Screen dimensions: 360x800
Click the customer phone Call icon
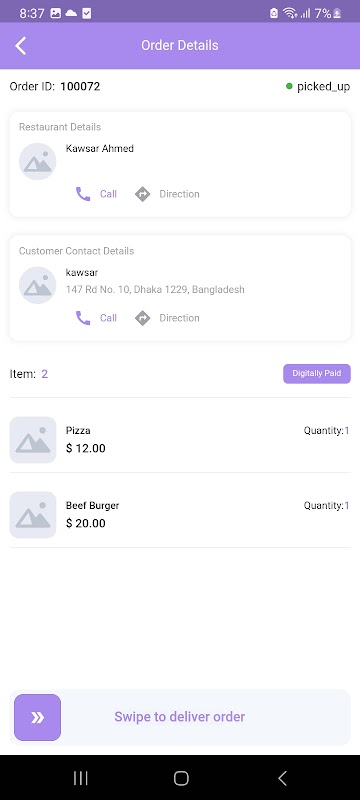(x=83, y=318)
